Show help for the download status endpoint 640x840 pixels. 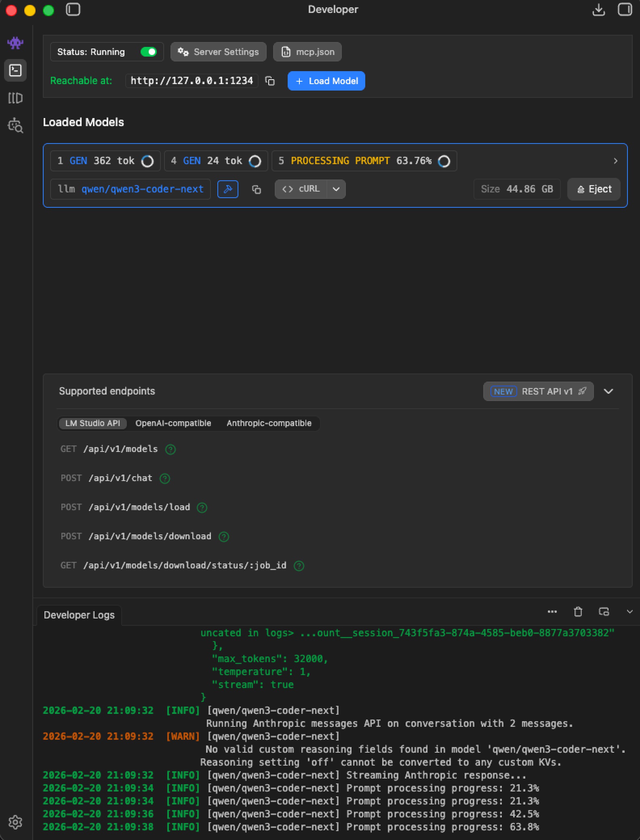click(299, 566)
